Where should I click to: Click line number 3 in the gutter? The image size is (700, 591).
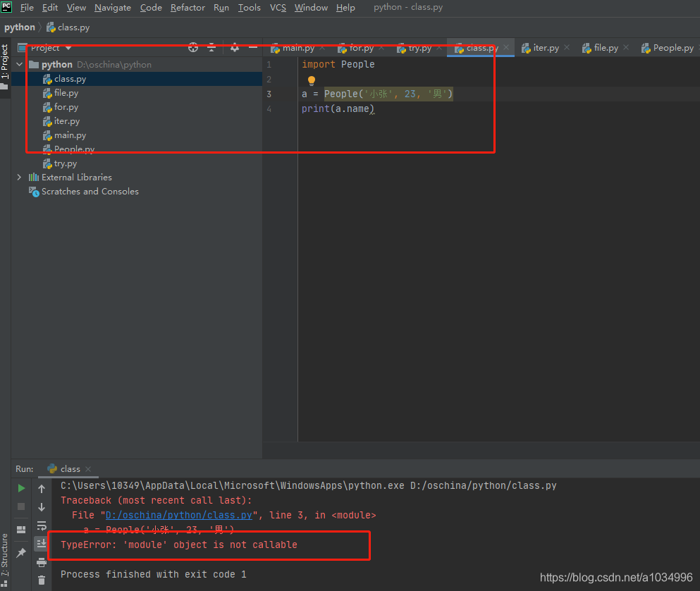click(269, 94)
